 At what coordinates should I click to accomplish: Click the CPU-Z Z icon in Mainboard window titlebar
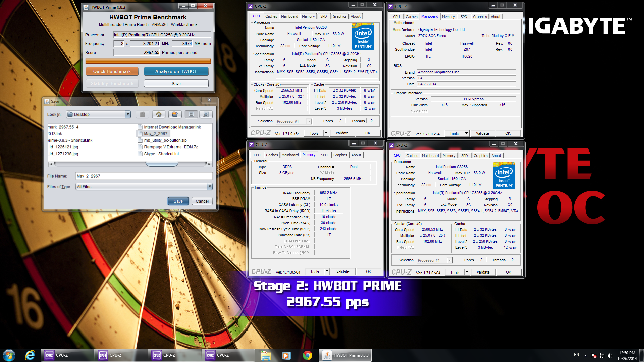[x=391, y=6]
